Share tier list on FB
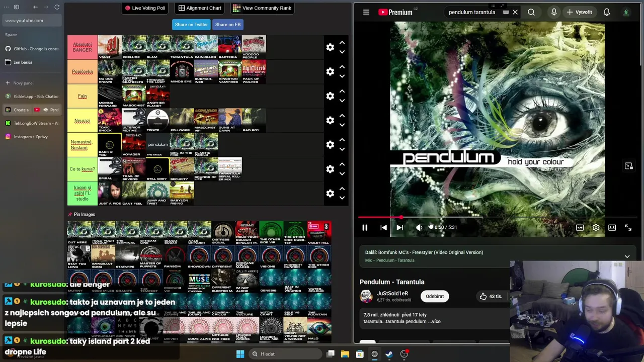644x362 pixels. tap(228, 25)
